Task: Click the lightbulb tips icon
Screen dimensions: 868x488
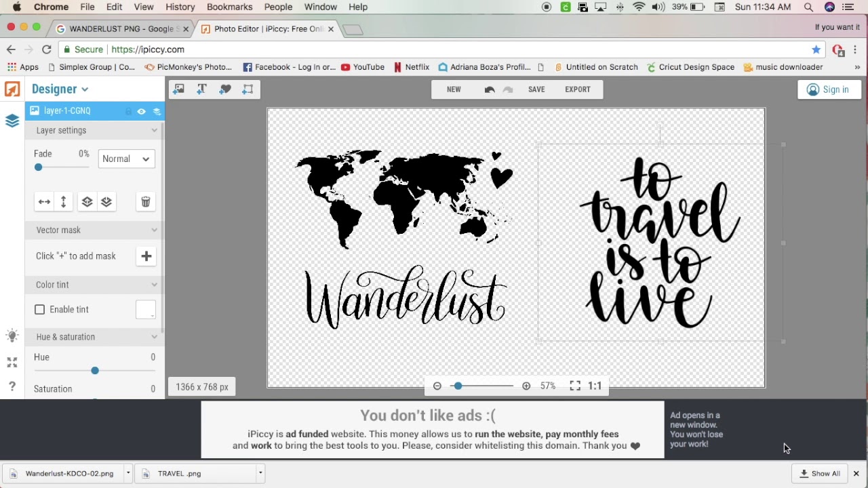Action: [12, 335]
